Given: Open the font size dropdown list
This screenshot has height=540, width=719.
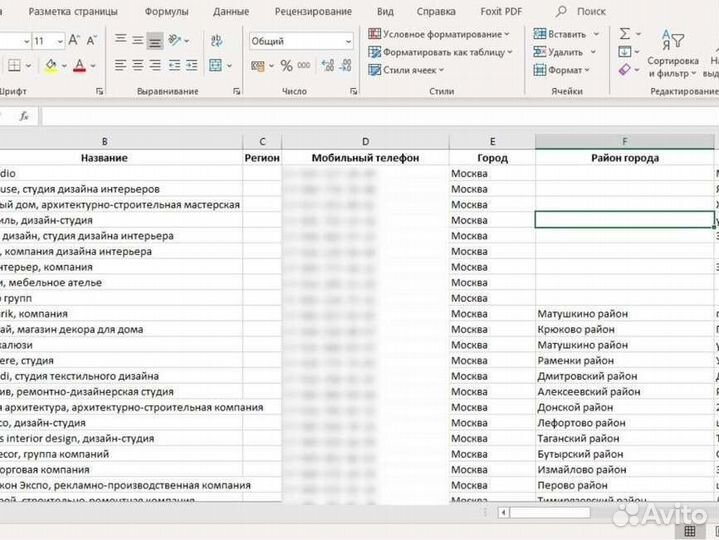Looking at the screenshot, I should [59, 41].
